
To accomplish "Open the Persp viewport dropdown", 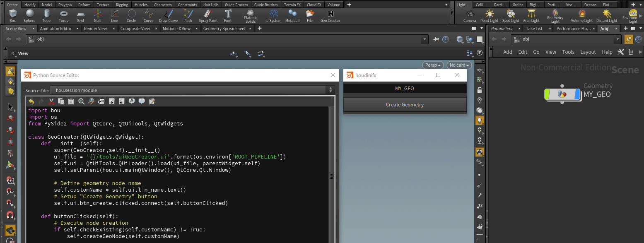I will (x=433, y=65).
